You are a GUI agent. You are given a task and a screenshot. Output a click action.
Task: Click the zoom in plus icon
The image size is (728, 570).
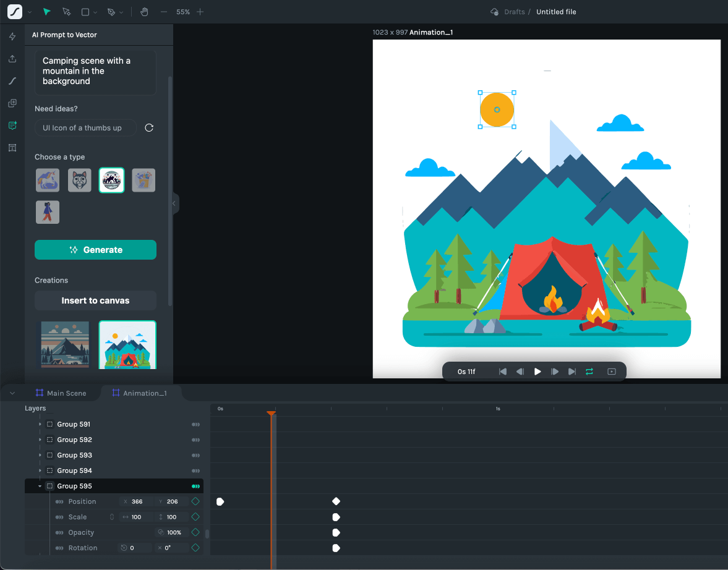coord(200,12)
